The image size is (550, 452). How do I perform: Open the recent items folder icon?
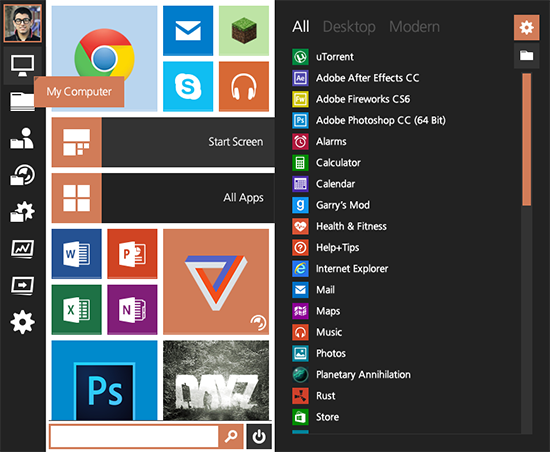coord(22,175)
